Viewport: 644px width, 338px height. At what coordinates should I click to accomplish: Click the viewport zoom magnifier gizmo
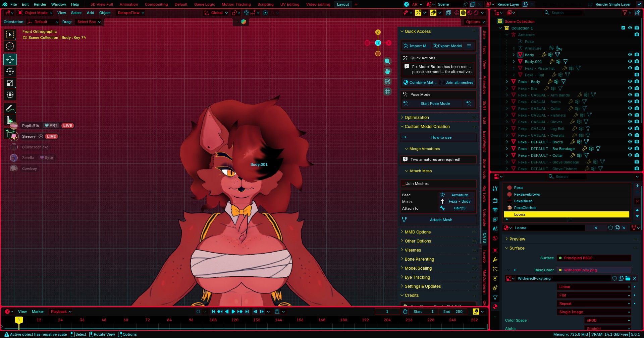(387, 61)
